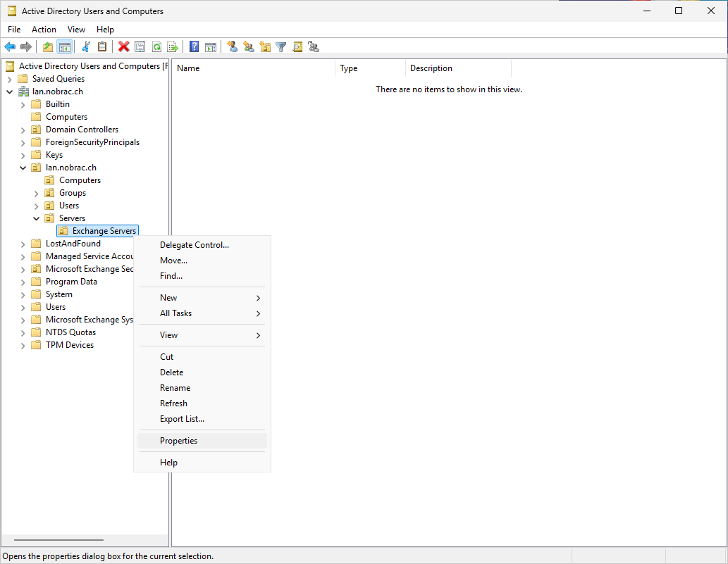728x564 pixels.
Task: Expand the Groups organizational unit
Action: point(36,194)
